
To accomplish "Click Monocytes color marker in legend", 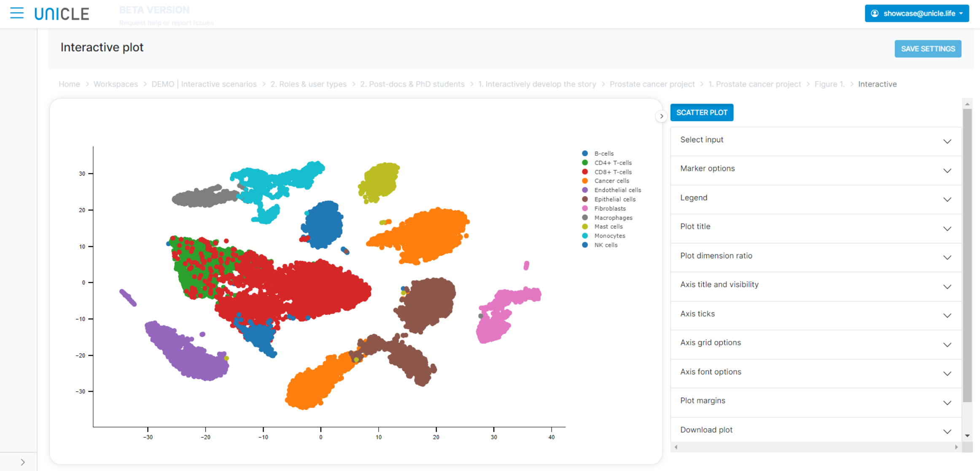I will tap(585, 236).
